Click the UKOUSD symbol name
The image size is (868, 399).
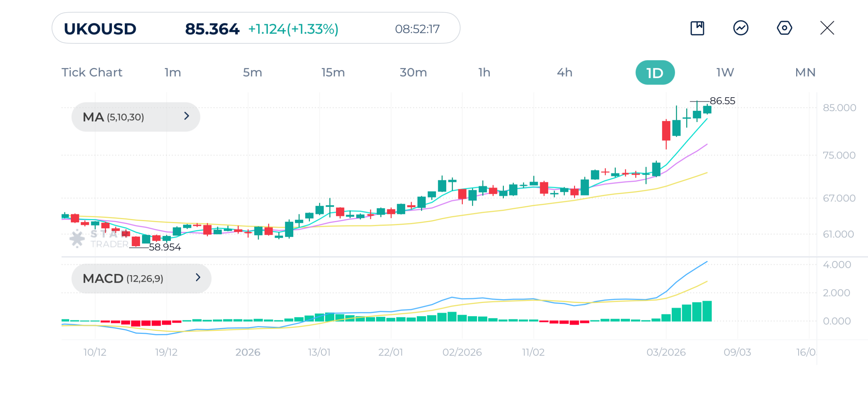point(100,29)
